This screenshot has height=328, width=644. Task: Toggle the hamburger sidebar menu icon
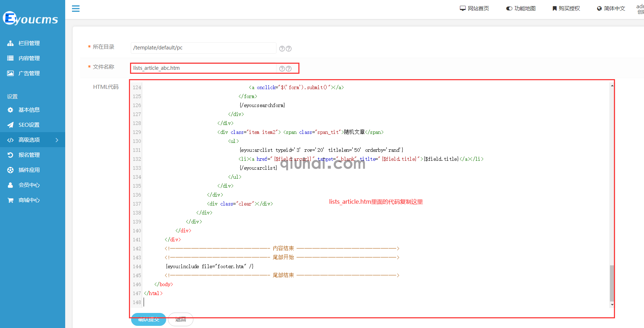[76, 9]
